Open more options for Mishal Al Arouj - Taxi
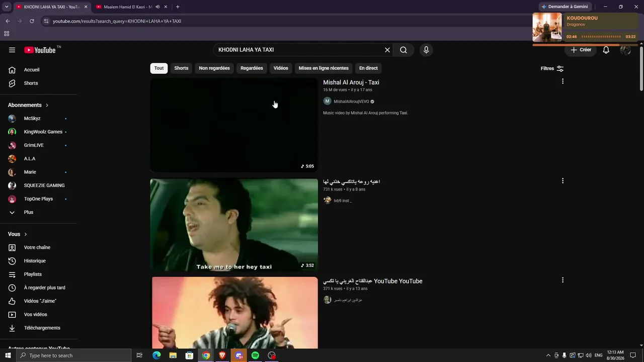Screen dimensions: 644x362 pyautogui.click(x=562, y=81)
